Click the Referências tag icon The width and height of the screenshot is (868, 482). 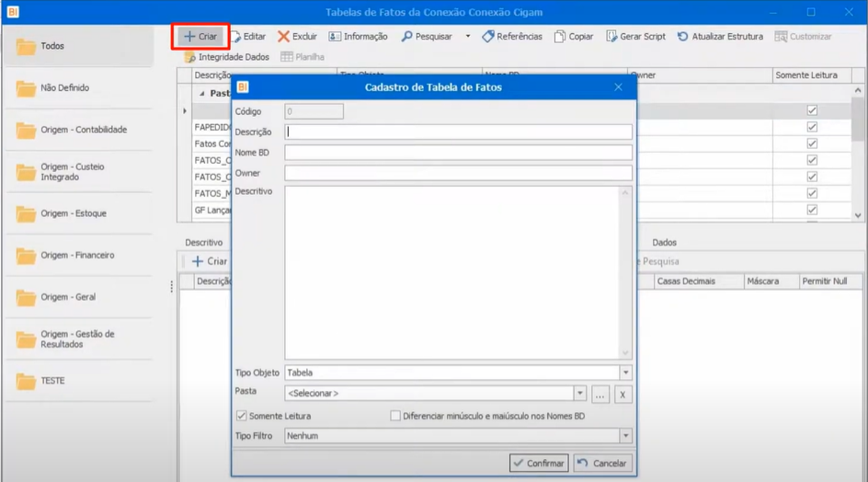487,37
